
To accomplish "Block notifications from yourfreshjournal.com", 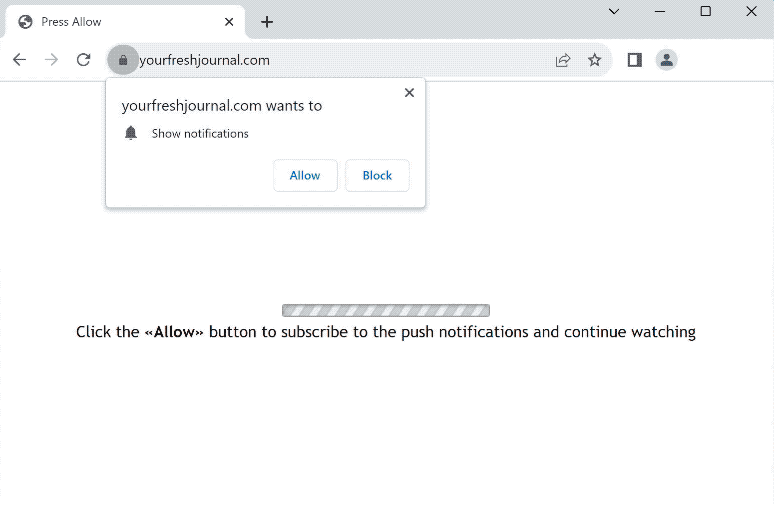I will [x=377, y=175].
